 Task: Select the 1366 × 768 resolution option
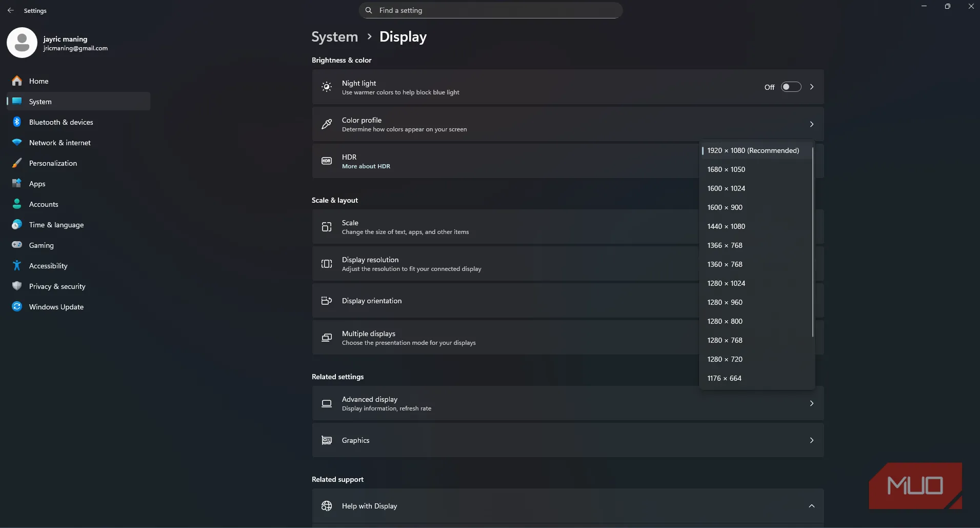point(725,245)
